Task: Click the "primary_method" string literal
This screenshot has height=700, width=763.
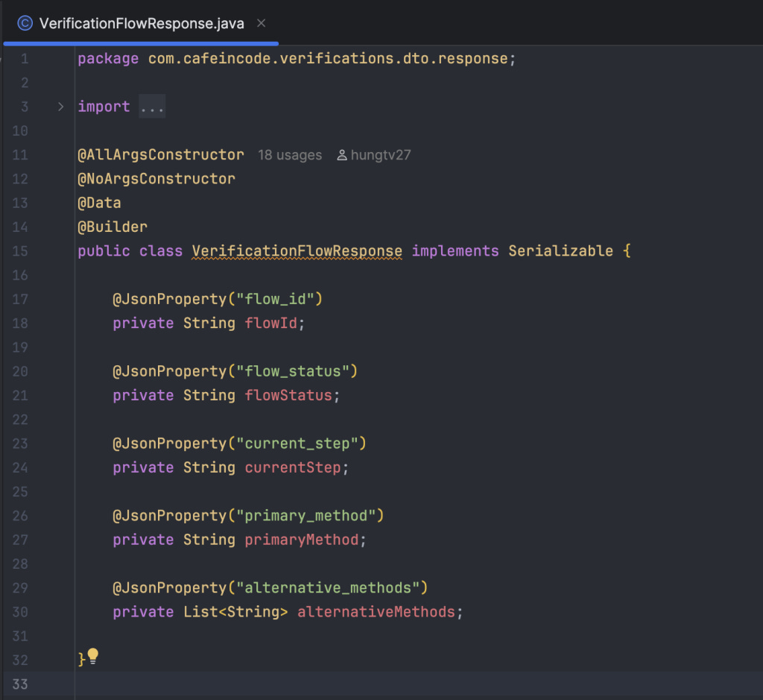Action: [305, 516]
